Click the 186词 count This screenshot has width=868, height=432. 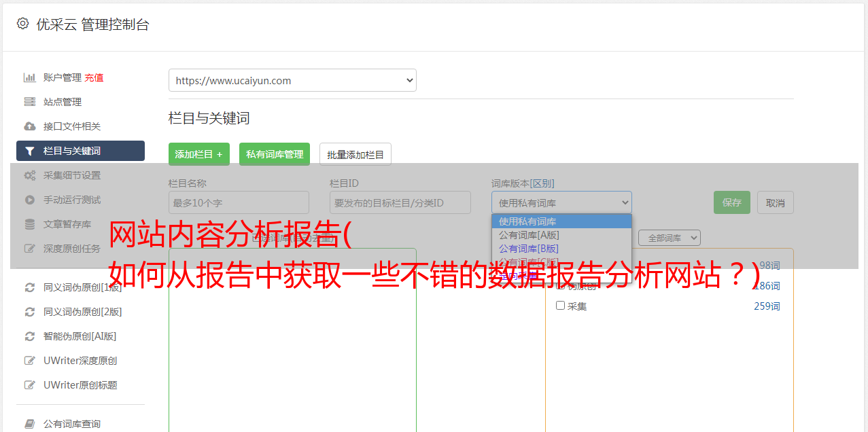[767, 286]
